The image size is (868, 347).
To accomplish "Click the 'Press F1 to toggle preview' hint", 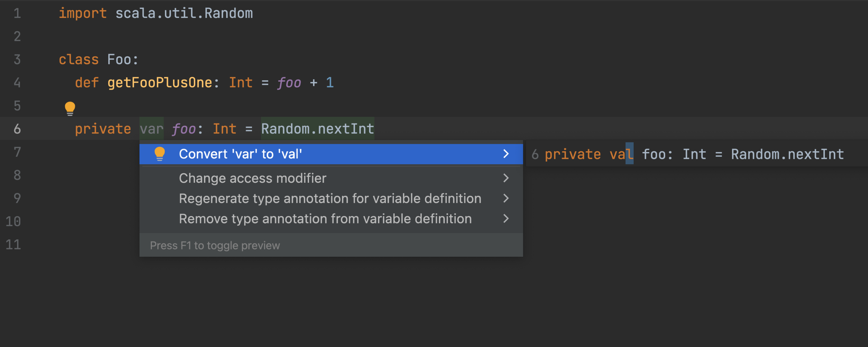I will click(215, 246).
